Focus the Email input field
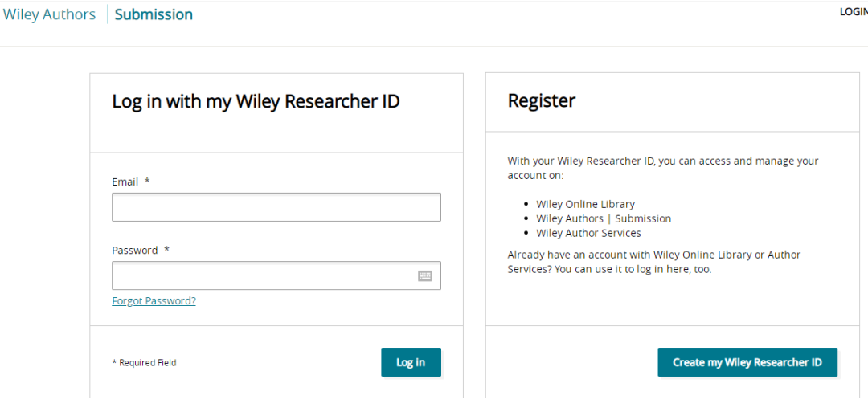Image resolution: width=868 pixels, height=412 pixels. (x=276, y=207)
